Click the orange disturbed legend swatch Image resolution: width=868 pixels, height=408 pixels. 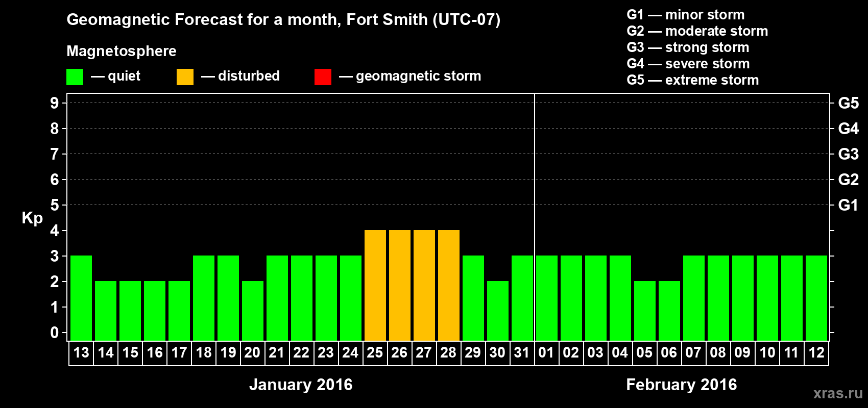(x=185, y=77)
